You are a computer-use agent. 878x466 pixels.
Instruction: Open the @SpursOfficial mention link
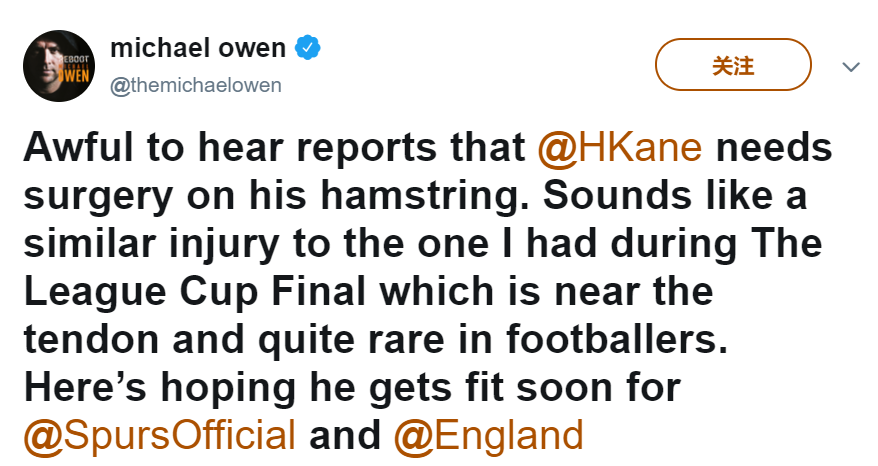(160, 435)
